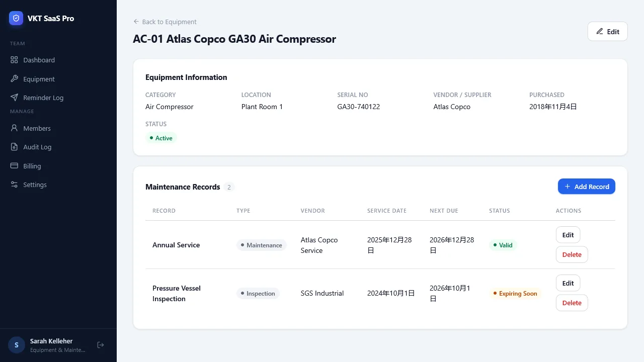Follow the Back to Equipment link
The image size is (644, 362).
[165, 22]
